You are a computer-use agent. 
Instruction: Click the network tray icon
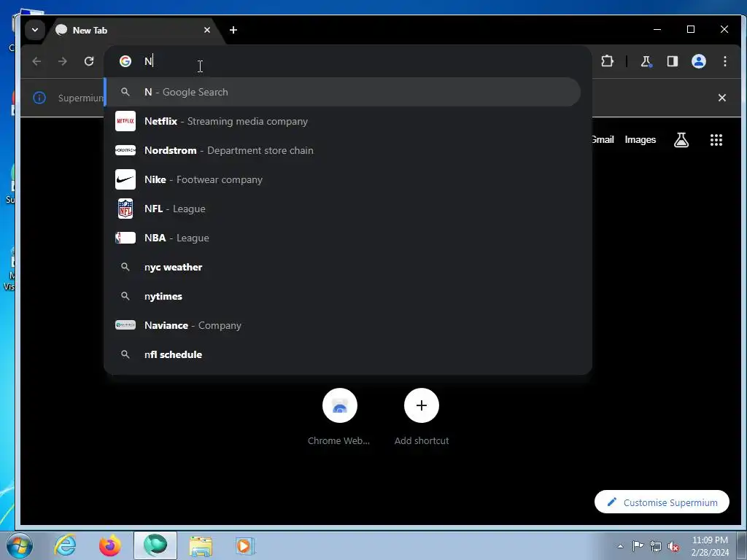coord(656,546)
